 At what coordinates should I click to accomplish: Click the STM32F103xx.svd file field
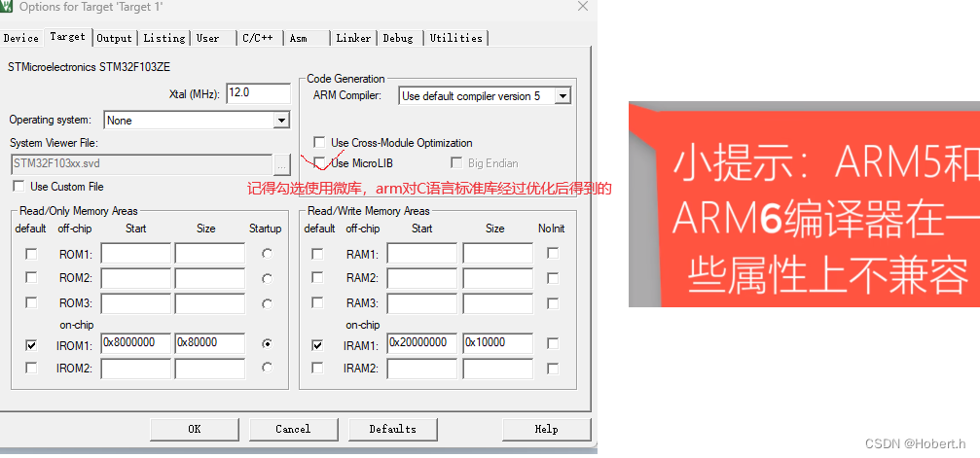pos(141,164)
